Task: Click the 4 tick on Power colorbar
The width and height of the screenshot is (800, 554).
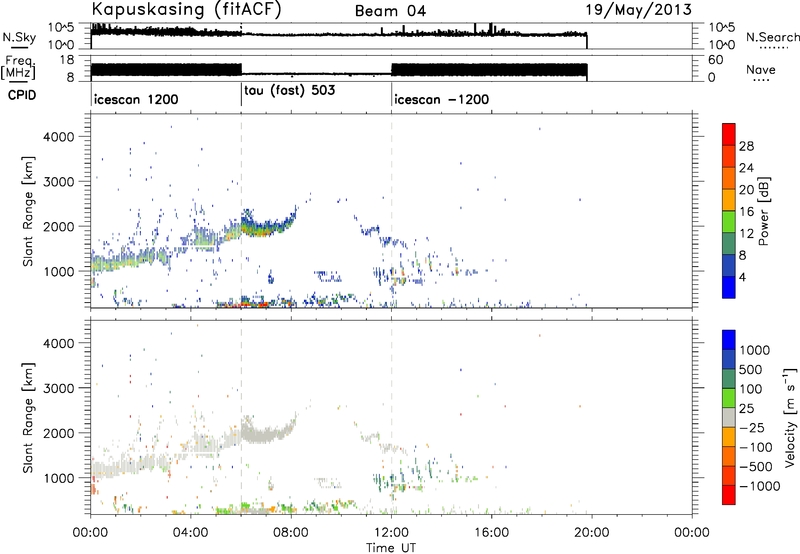Action: (x=742, y=277)
